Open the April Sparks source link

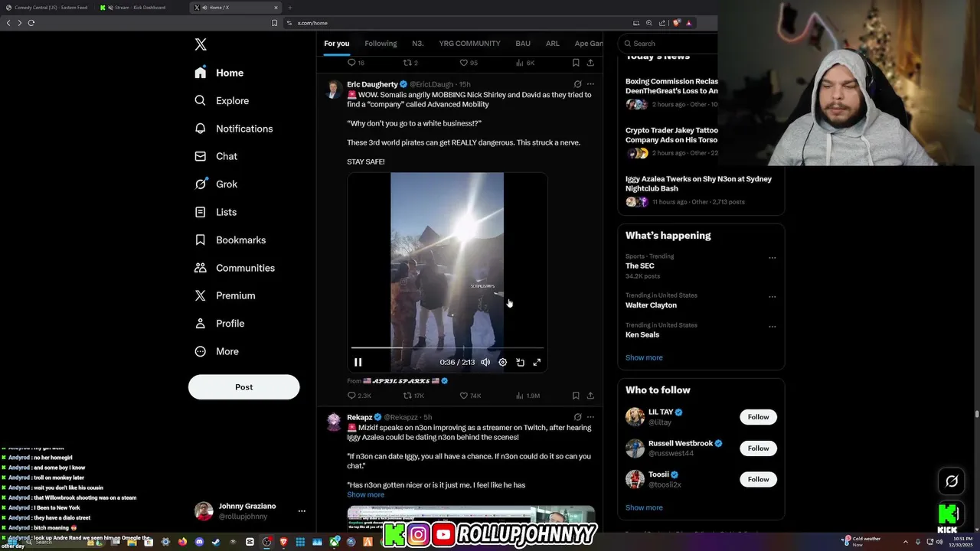click(x=406, y=380)
